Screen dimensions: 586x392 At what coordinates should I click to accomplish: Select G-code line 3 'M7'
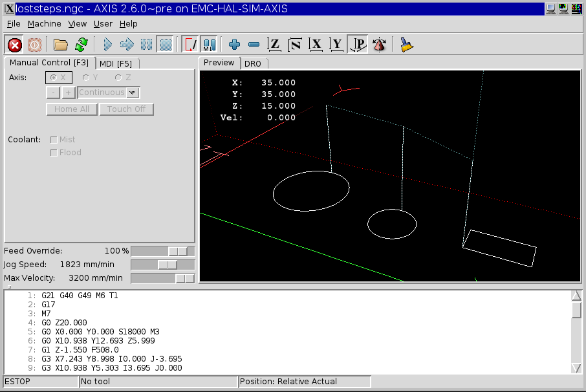click(46, 314)
